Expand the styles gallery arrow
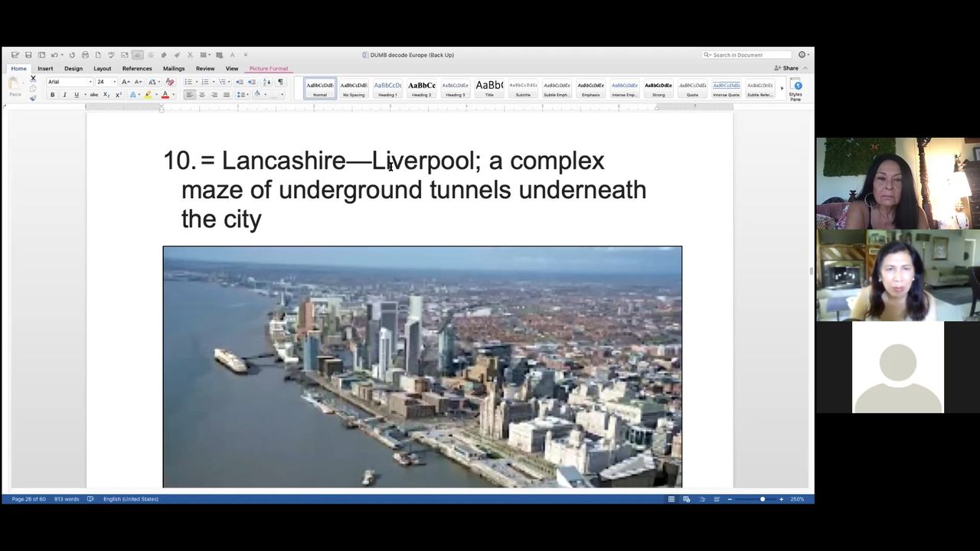 coord(782,88)
